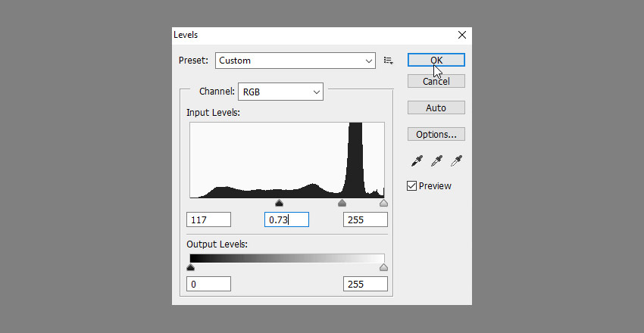Grab the gray midtone input slider
This screenshot has width=644, height=333.
coord(342,203)
